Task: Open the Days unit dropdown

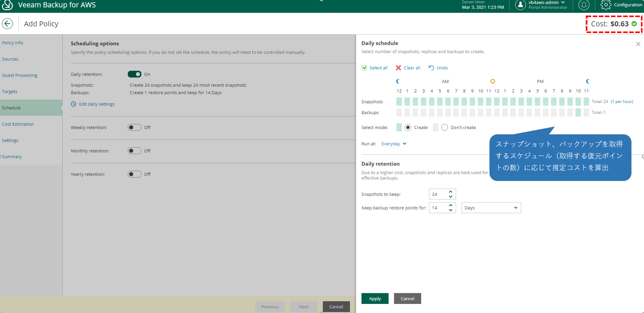Action: (x=491, y=208)
